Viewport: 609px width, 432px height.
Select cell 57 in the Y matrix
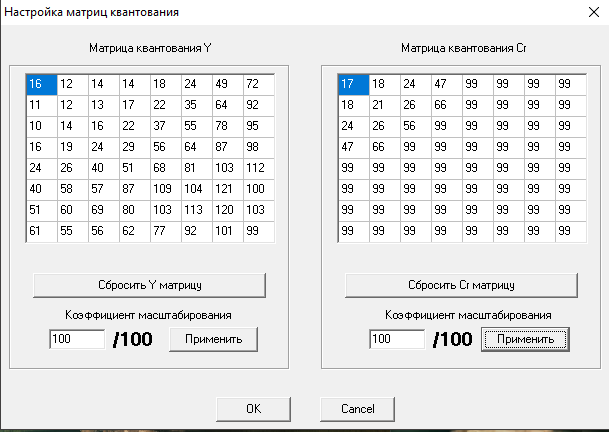(104, 190)
